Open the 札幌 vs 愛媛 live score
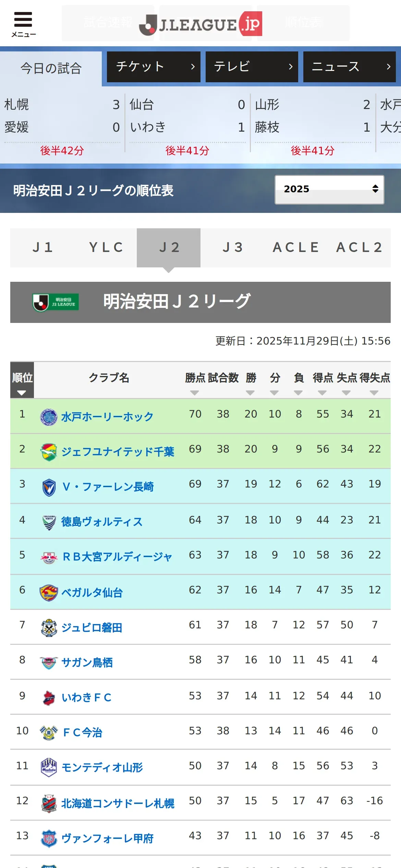The height and width of the screenshot is (868, 401). (62, 125)
